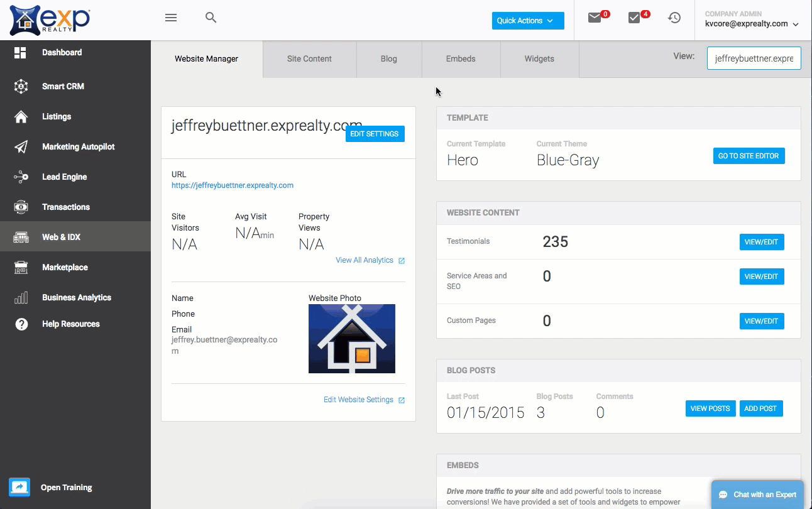Click the Transactions money icon
This screenshot has height=509, width=812.
[x=21, y=207]
